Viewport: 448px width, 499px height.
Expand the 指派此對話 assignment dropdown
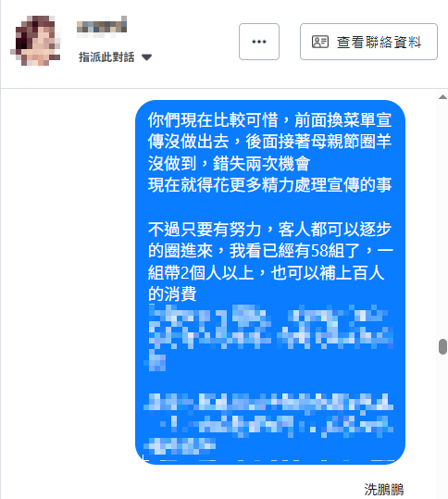coord(115,57)
